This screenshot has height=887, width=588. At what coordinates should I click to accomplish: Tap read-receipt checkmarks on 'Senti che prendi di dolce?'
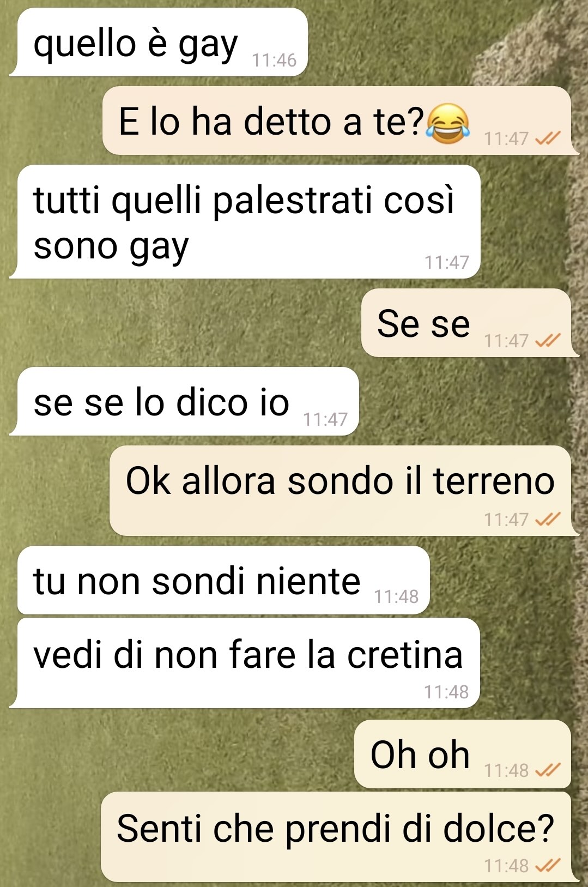[x=548, y=865]
